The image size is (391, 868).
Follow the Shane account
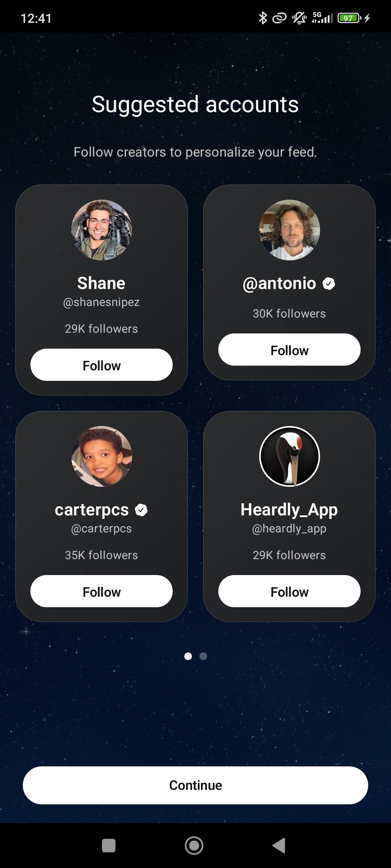(101, 365)
